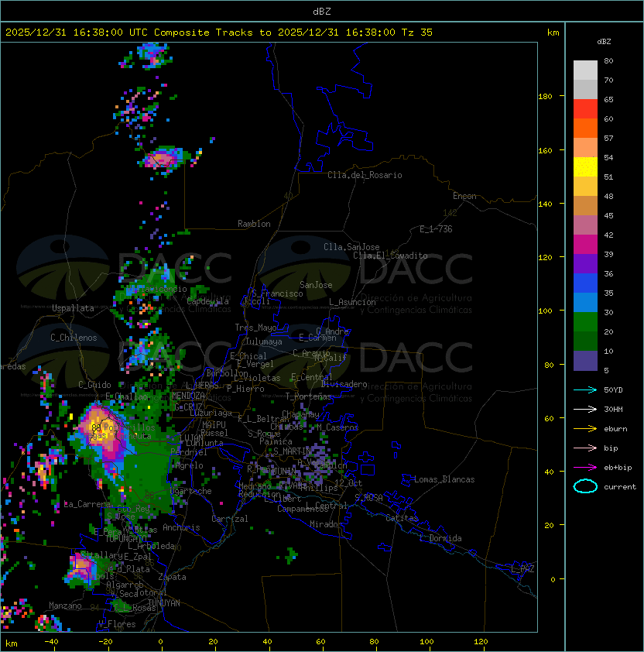Screen dimensions: 644x652
Task: Click the 'eburn' legend label
Action: point(615,429)
